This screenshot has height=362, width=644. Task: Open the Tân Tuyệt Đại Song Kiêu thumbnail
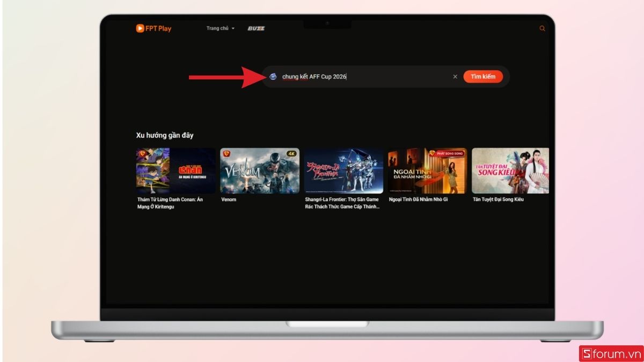point(510,171)
